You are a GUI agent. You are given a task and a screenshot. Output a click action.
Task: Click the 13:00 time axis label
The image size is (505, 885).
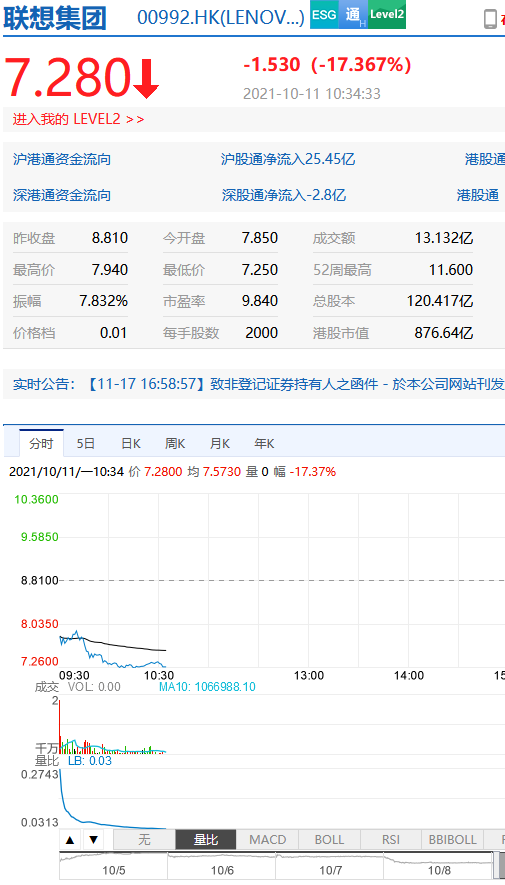(309, 676)
